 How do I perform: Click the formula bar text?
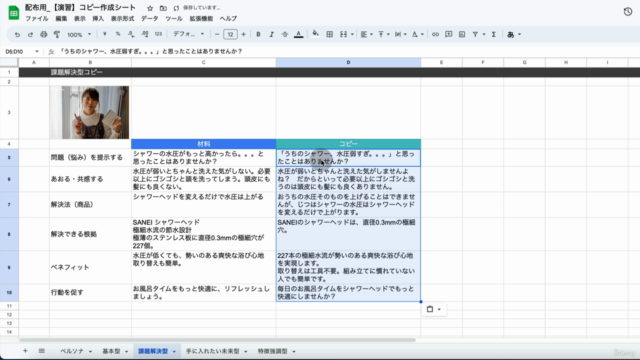151,51
